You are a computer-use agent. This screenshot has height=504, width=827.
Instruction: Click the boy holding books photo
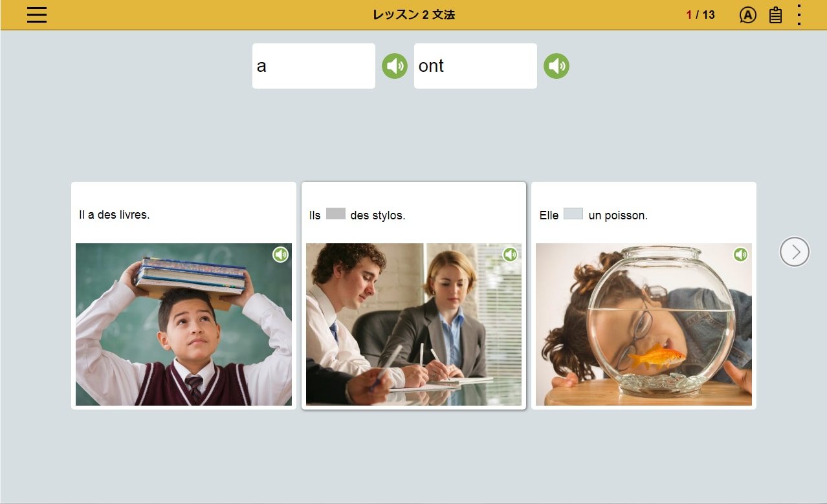tap(184, 324)
